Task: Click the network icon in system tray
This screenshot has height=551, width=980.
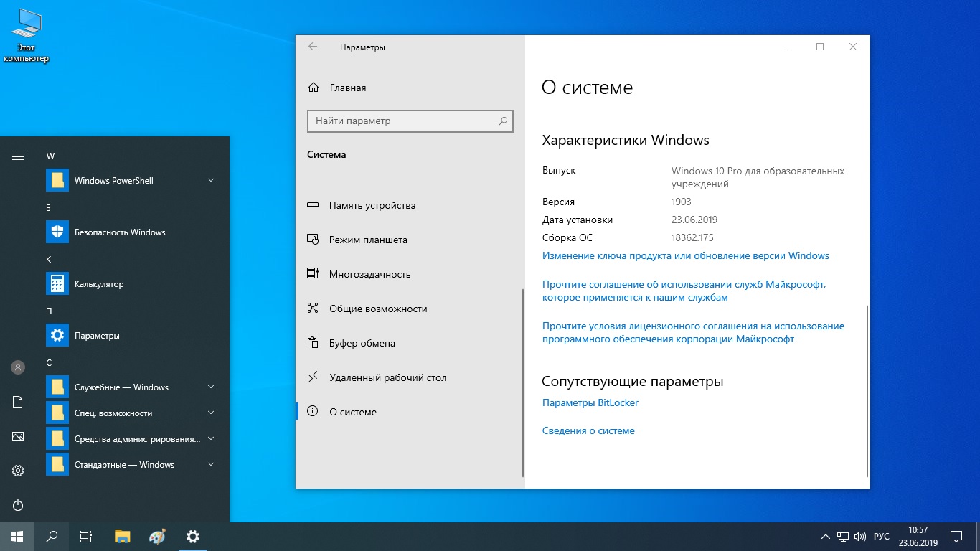Action: (x=843, y=537)
